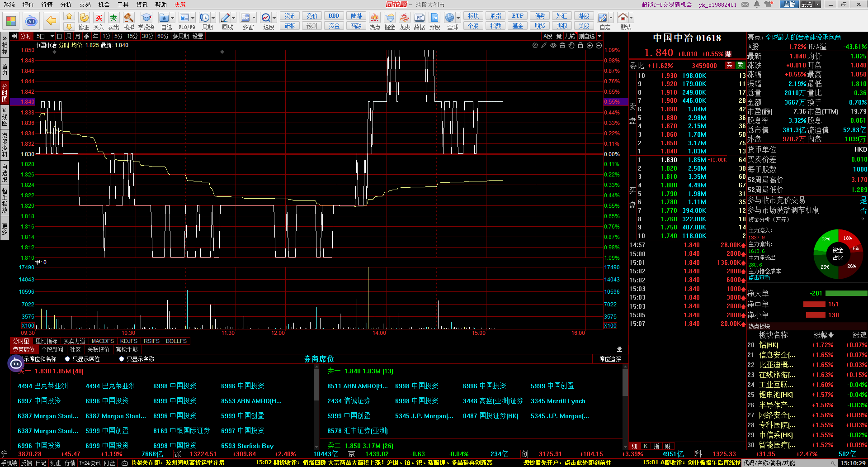The image size is (868, 467).
Task: Expand the 选股 dropdown arrow
Action: pyautogui.click(x=274, y=18)
